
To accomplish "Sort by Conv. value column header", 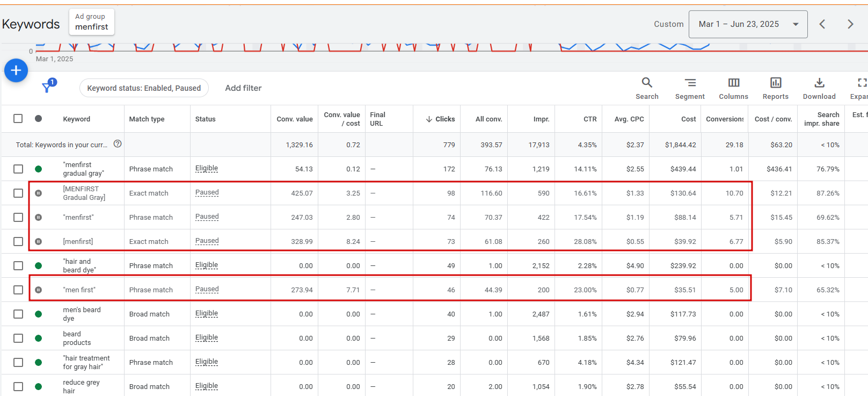I will (295, 119).
